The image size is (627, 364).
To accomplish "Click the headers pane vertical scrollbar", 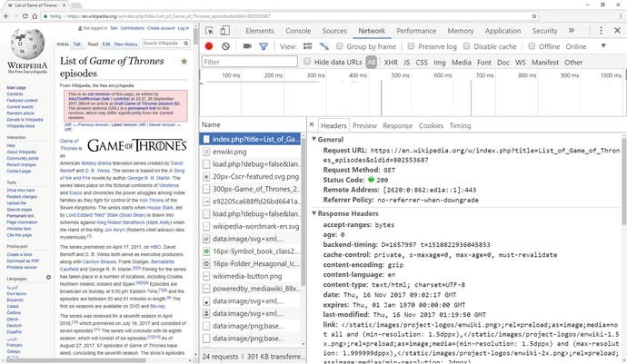I will (x=624, y=180).
